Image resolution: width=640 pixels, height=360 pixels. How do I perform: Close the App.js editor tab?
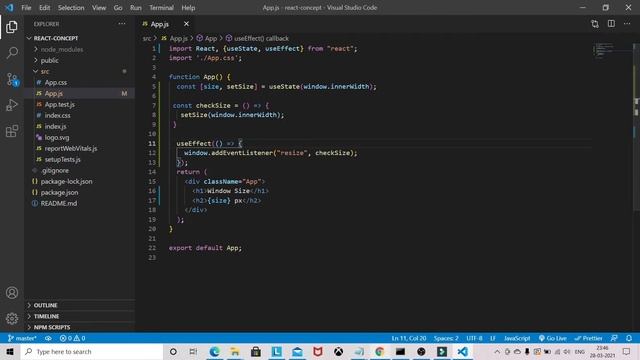(186, 24)
